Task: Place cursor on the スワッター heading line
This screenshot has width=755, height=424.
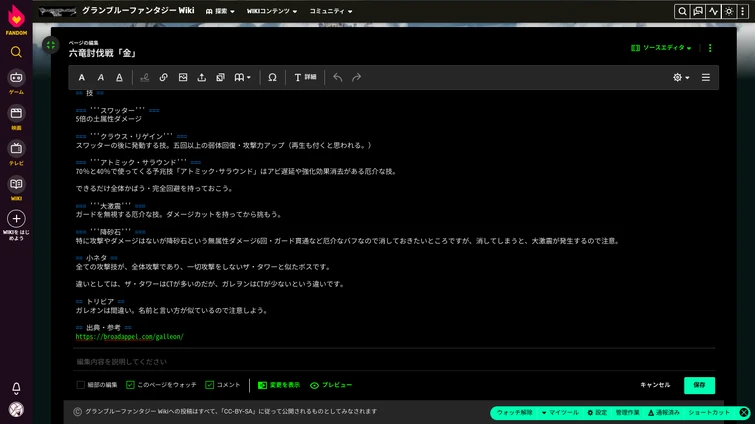Action: tap(117, 110)
